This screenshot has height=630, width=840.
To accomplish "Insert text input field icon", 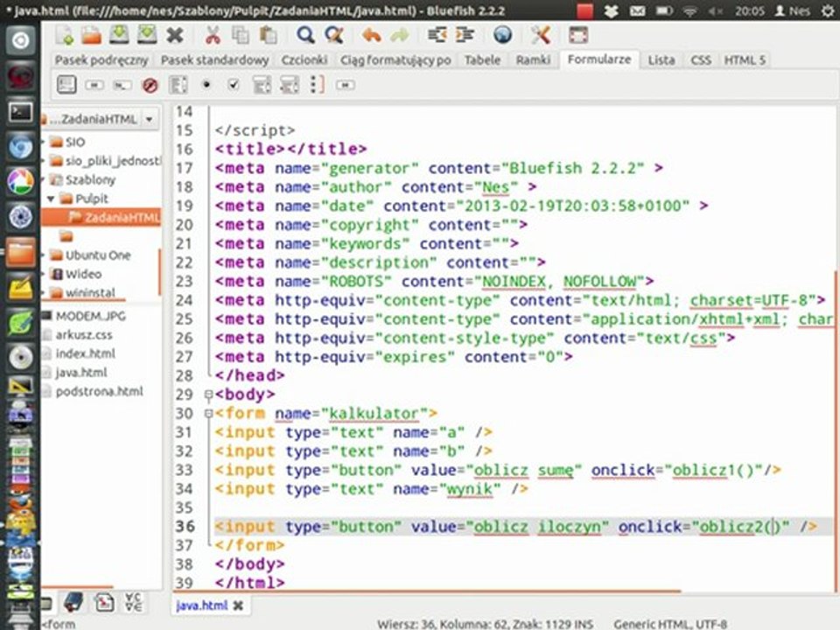I will pos(122,85).
